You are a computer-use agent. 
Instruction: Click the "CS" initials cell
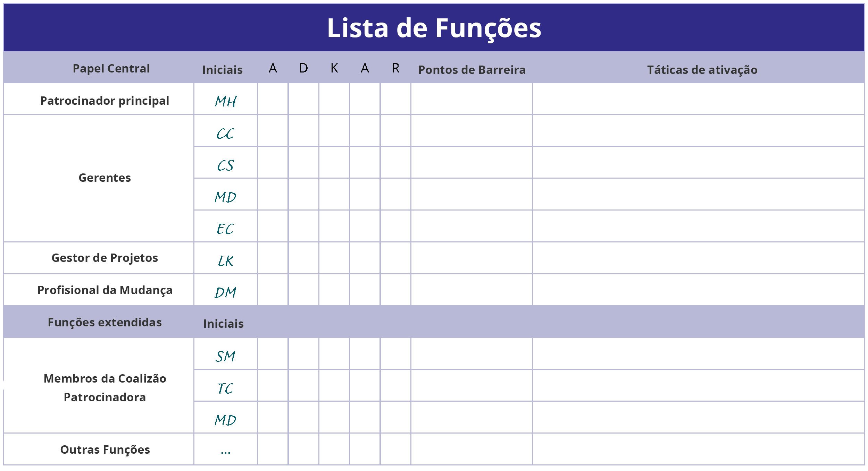tap(226, 165)
